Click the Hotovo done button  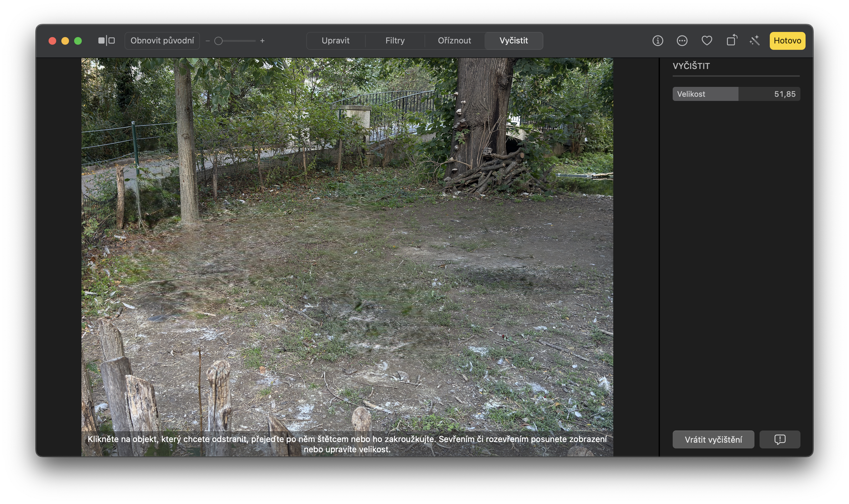787,41
